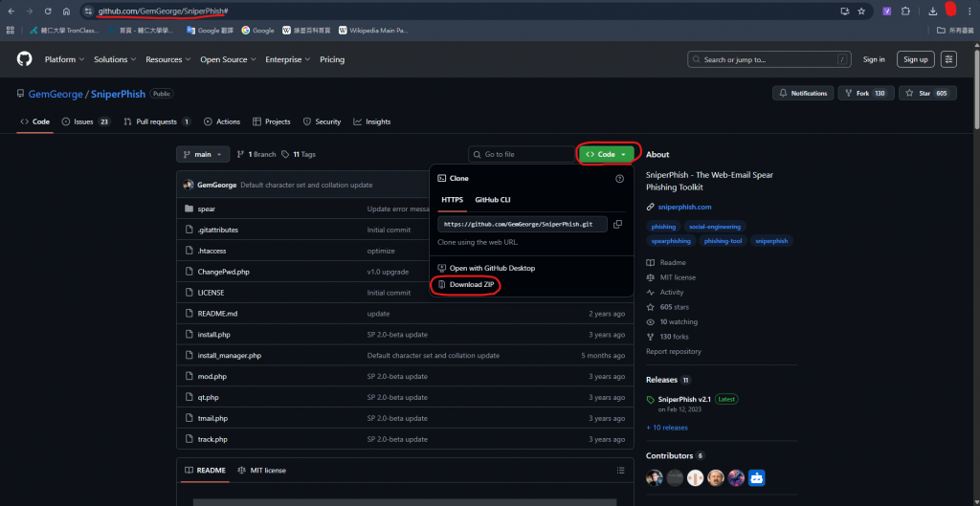Open Google bookmark
This screenshot has width=980, height=506.
click(x=257, y=30)
